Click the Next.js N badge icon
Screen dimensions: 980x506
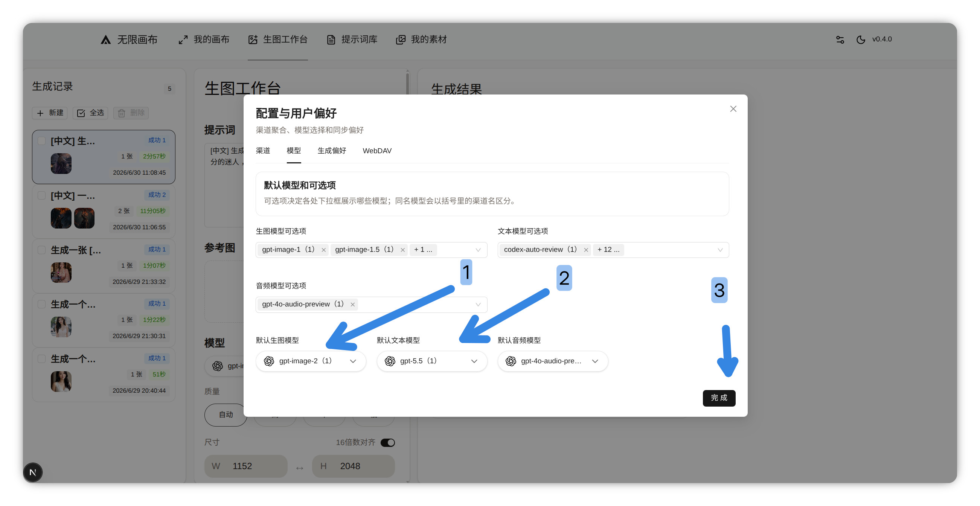[33, 472]
